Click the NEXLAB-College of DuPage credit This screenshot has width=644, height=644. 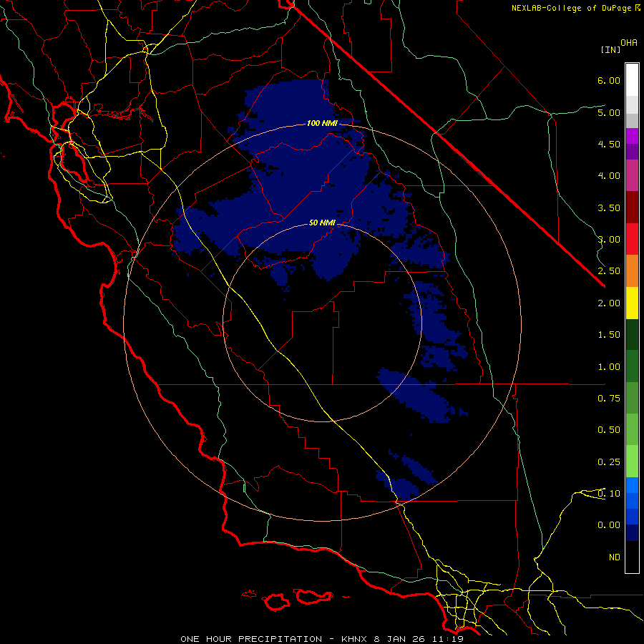pos(572,8)
